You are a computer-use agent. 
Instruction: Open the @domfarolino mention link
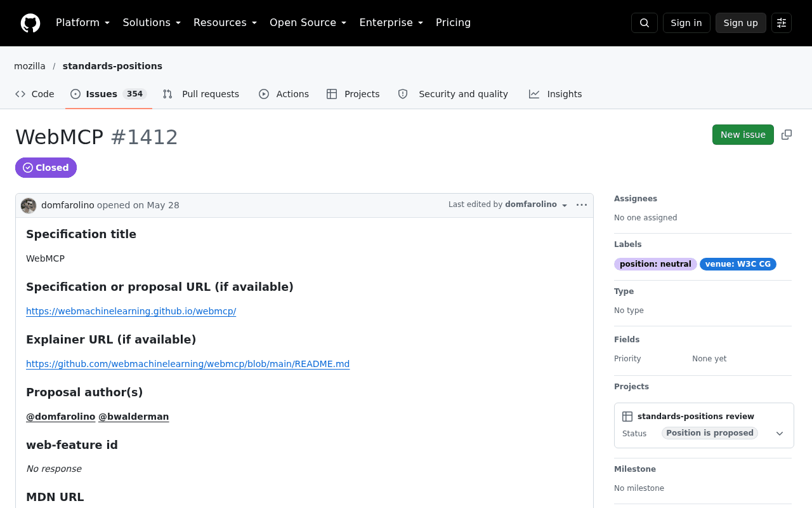coord(61,417)
